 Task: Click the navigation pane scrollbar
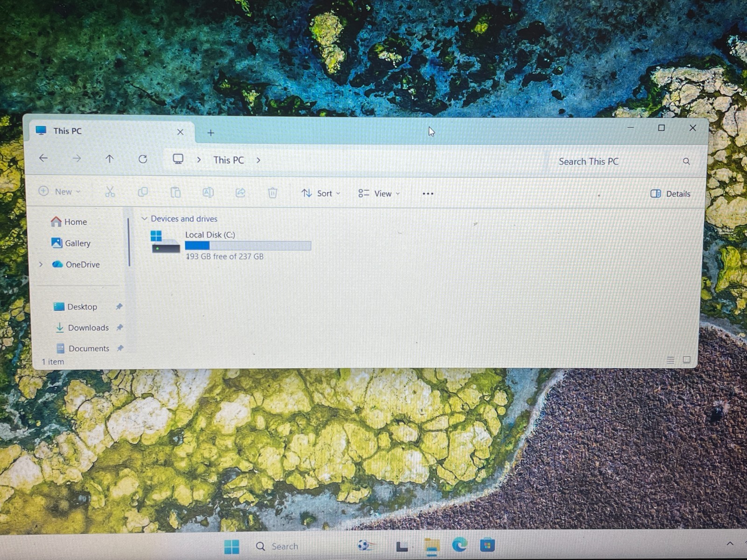129,243
